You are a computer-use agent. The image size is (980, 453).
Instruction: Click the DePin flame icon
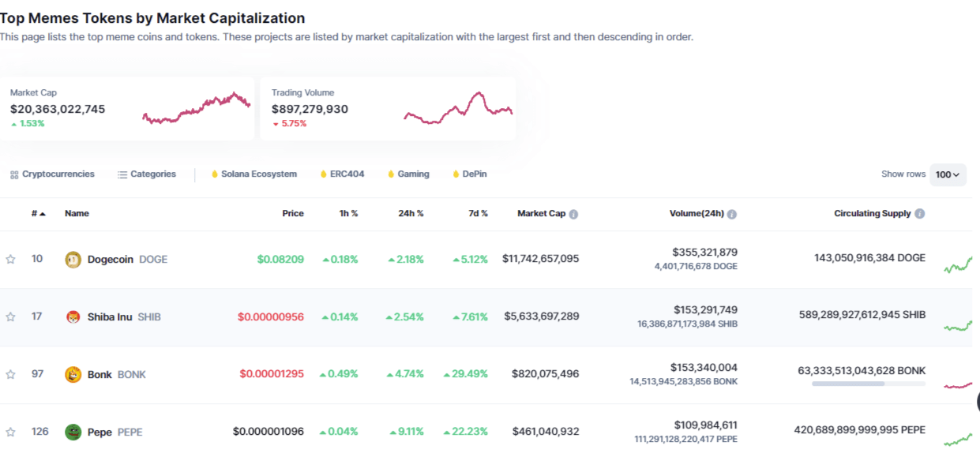456,174
